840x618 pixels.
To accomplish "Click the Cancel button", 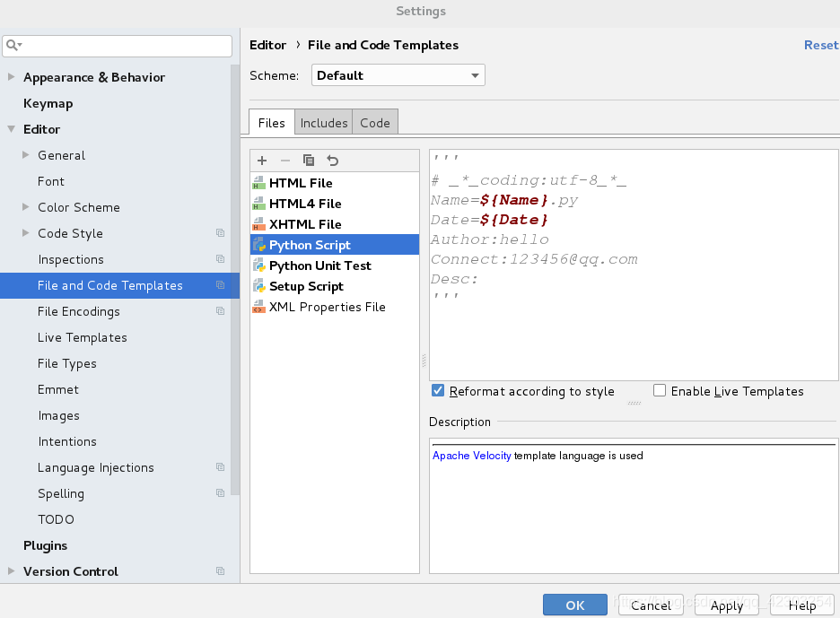I will tap(651, 605).
